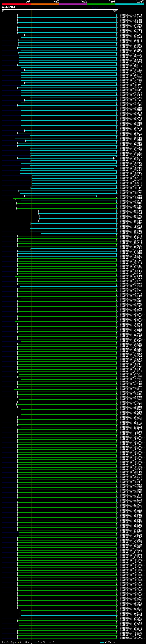Select label UniRef100_A2AX44

(131, 37)
